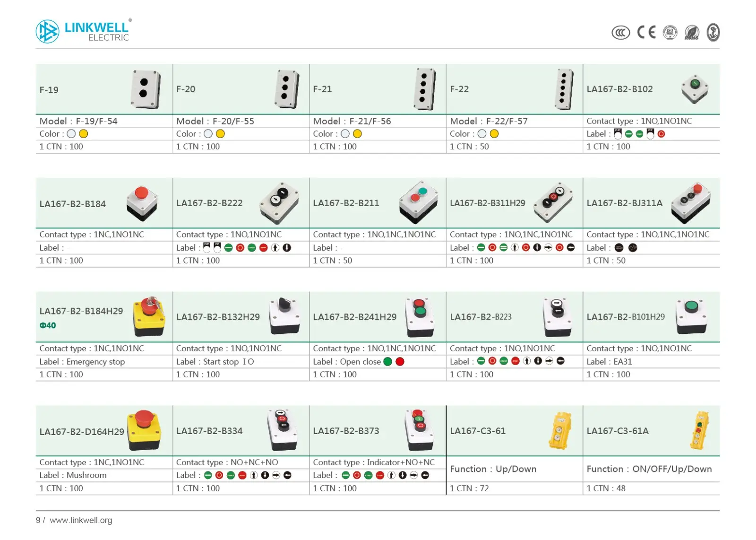Image resolution: width=756 pixels, height=540 pixels.
Task: Click the red circle in Open close label
Action: [400, 362]
